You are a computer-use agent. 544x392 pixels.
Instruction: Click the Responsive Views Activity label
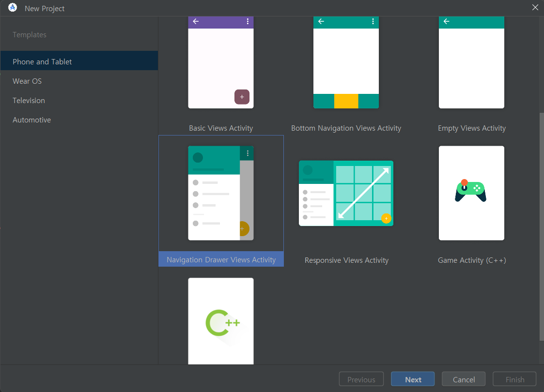346,260
